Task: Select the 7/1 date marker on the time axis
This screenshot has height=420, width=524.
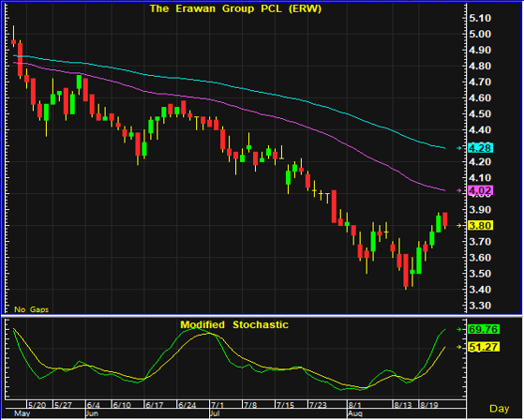Action: pyautogui.click(x=217, y=405)
